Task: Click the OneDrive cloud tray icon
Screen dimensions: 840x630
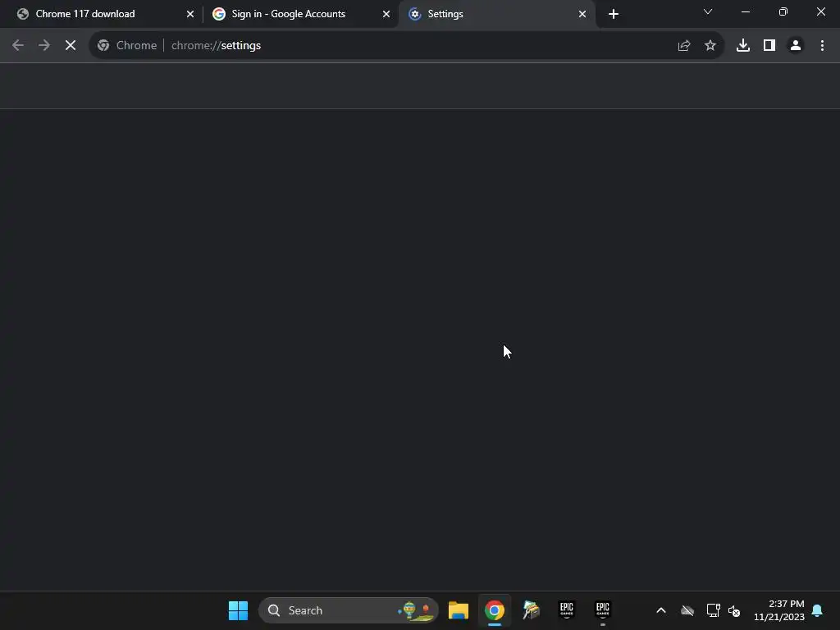Action: (687, 610)
